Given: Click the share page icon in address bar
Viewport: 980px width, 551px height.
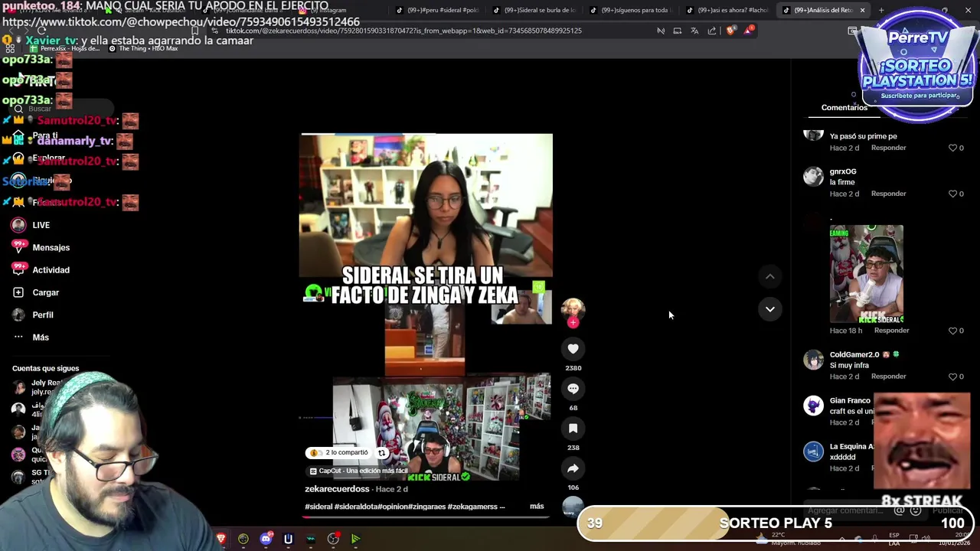Looking at the screenshot, I should pos(712,31).
